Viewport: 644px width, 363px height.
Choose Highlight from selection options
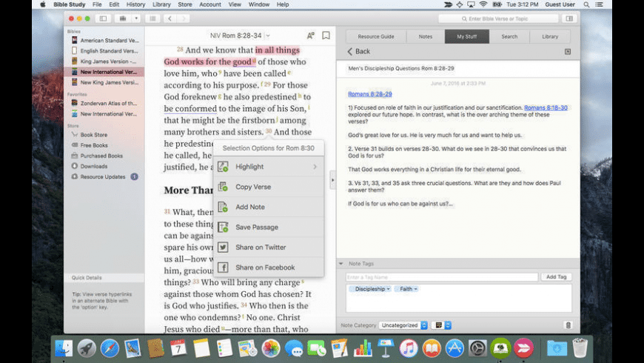click(x=269, y=167)
